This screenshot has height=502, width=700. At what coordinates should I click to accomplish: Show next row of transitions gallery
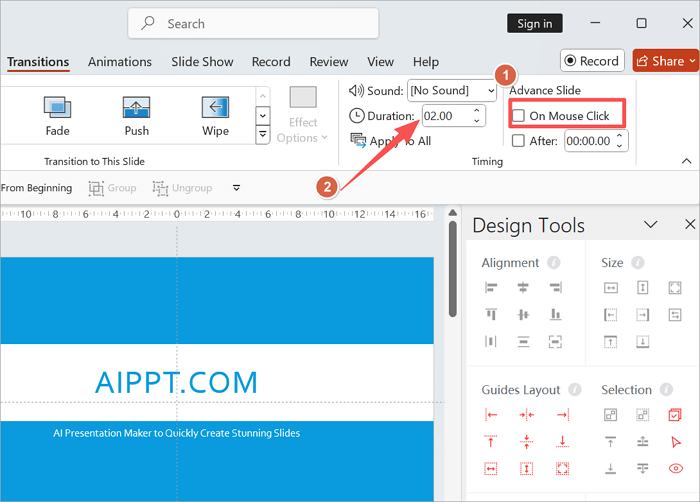pyautogui.click(x=262, y=116)
